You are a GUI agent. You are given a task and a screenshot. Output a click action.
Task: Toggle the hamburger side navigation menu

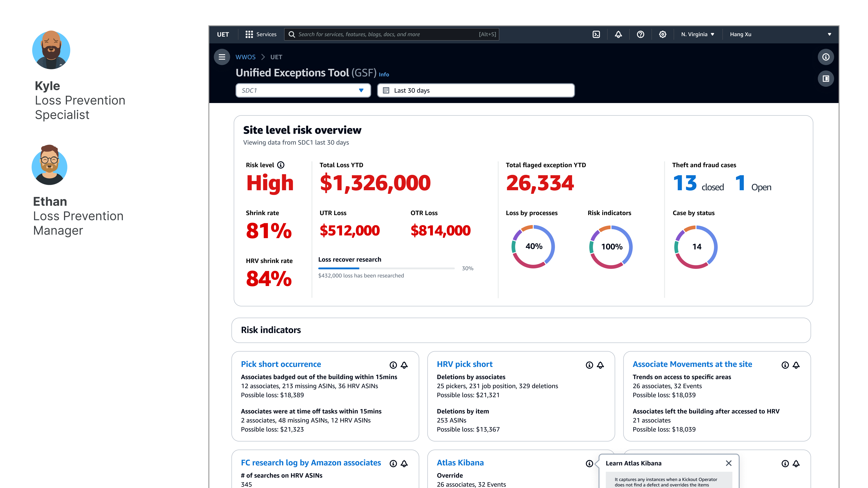coord(222,57)
